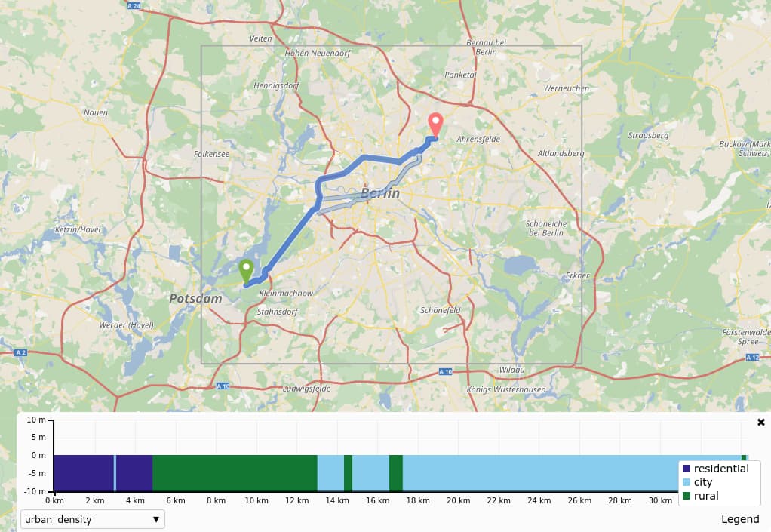Click the rural green swatch in legend

click(x=686, y=496)
